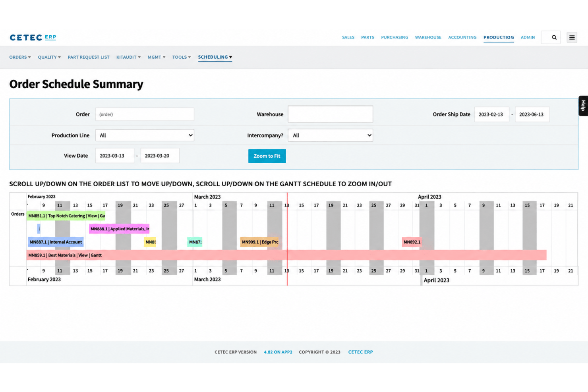Viewport: 588px width, 392px height.
Task: Select the MN859.1 Best Materials bar
Action: pos(286,255)
